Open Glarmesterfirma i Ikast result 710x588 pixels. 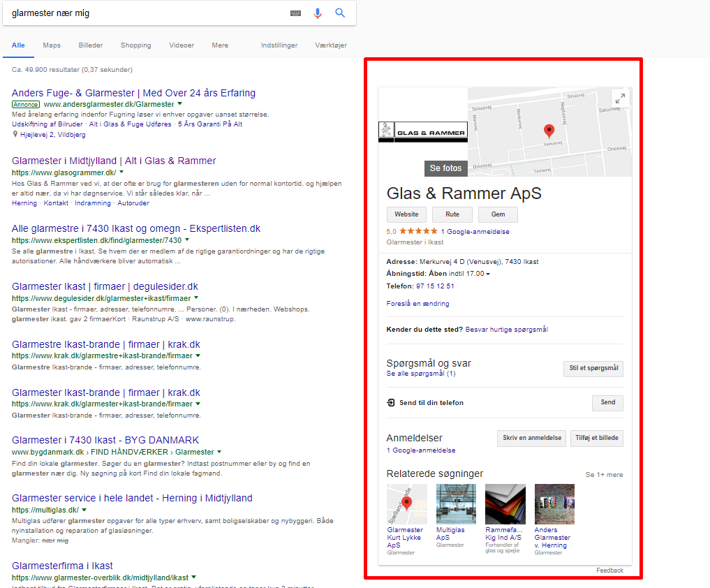tap(62, 566)
